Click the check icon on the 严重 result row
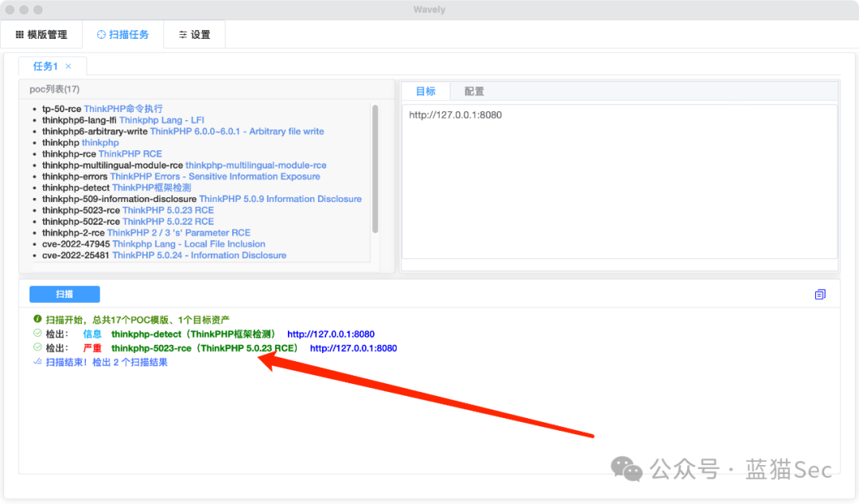859x504 pixels. (x=37, y=347)
